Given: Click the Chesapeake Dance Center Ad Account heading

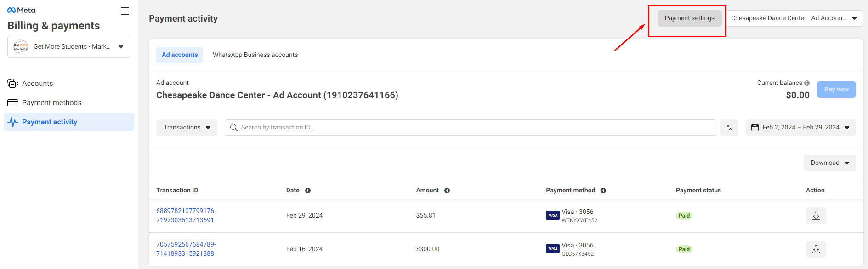Looking at the screenshot, I should 277,95.
